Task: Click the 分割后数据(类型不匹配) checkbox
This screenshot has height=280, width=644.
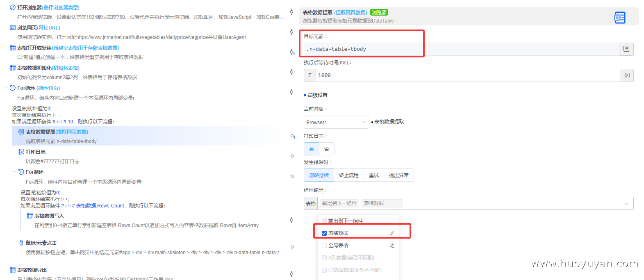Action: pyautogui.click(x=324, y=270)
